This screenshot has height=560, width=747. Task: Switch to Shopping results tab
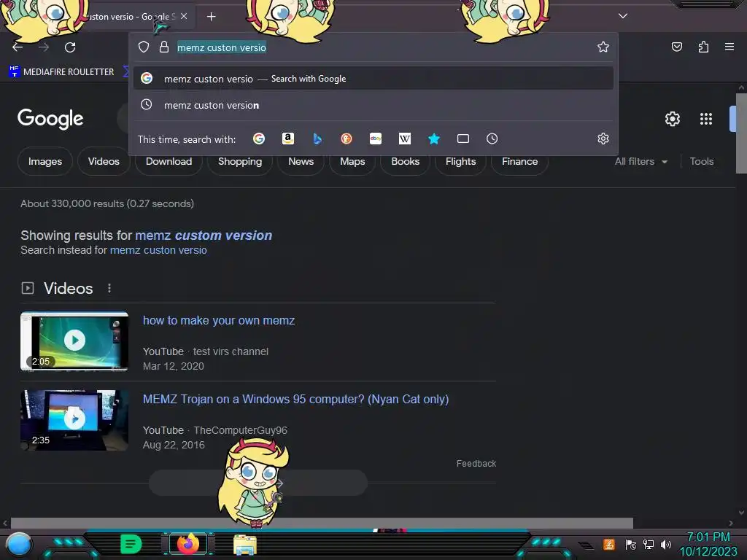coord(239,161)
